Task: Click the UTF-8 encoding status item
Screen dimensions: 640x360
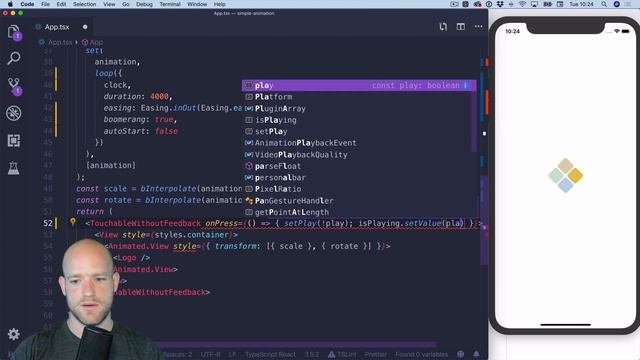Action: [x=211, y=354]
